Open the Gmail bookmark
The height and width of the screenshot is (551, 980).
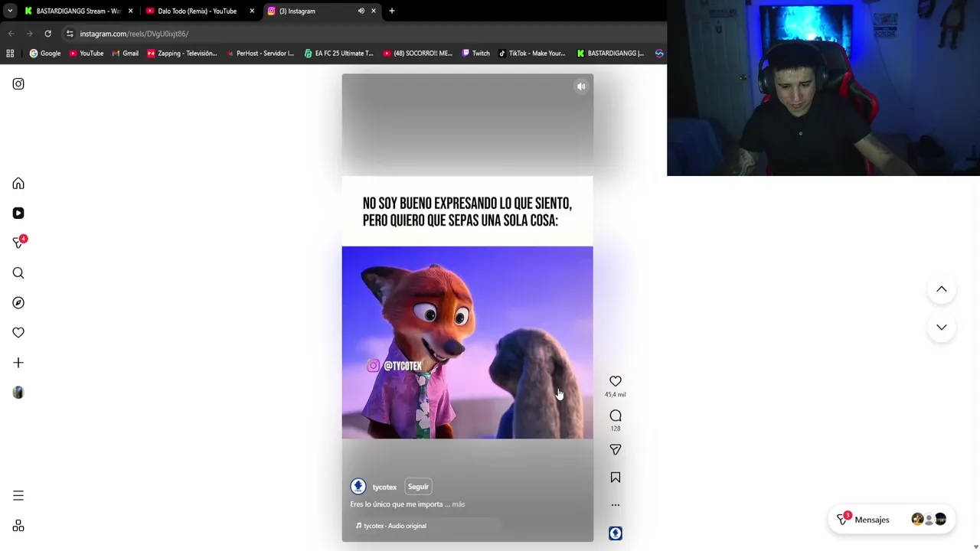click(x=126, y=54)
